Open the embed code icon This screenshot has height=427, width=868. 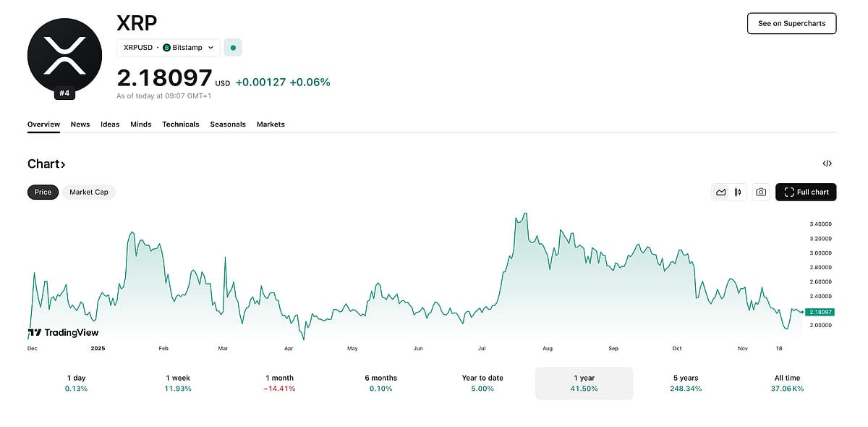tap(827, 164)
